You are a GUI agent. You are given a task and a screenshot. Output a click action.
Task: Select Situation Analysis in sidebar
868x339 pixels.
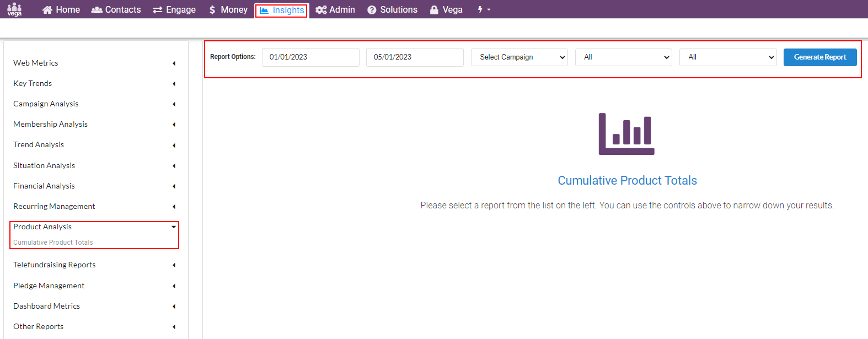click(44, 165)
